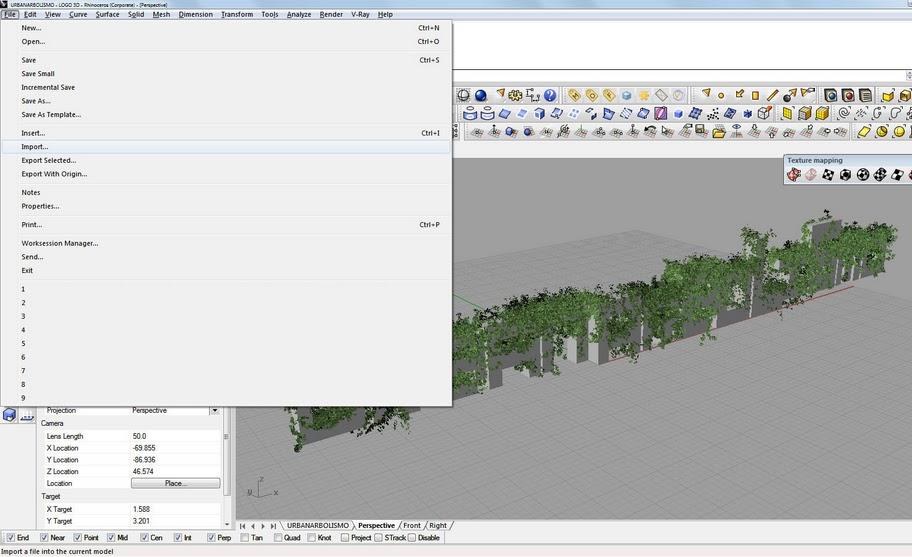
Task: Click the directional light arrow icon
Action: pyautogui.click(x=739, y=94)
